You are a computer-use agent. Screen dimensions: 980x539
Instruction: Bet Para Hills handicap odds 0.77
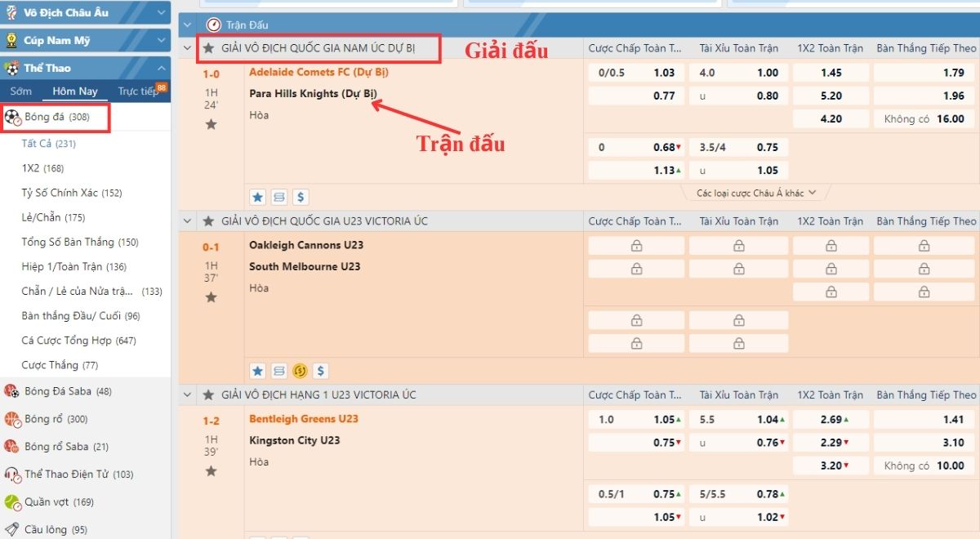click(636, 96)
